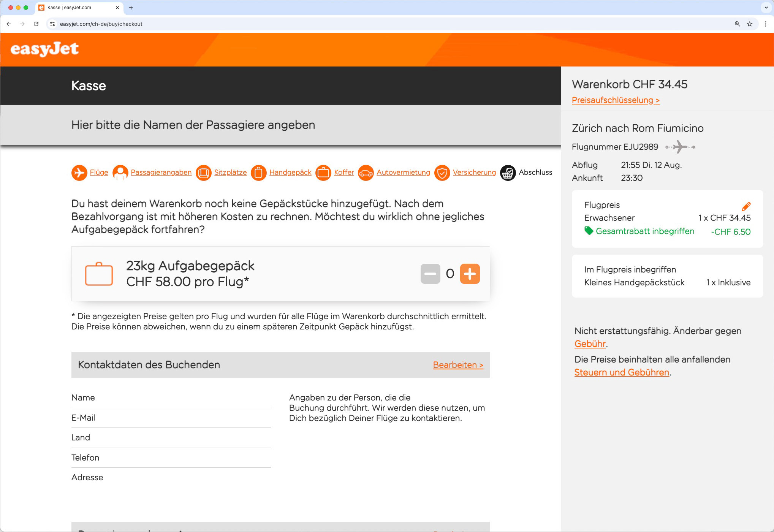Bookmark the page with the star icon

(x=750, y=24)
